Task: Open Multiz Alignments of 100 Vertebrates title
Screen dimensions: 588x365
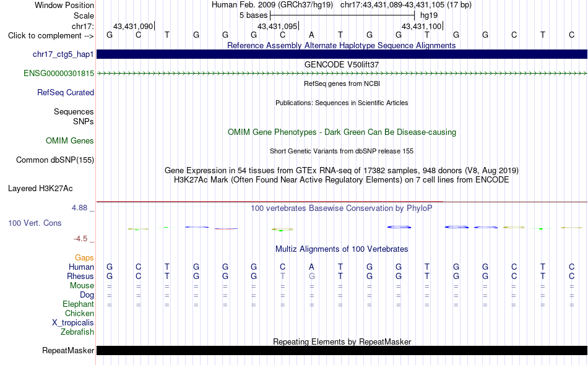Action: coord(342,249)
